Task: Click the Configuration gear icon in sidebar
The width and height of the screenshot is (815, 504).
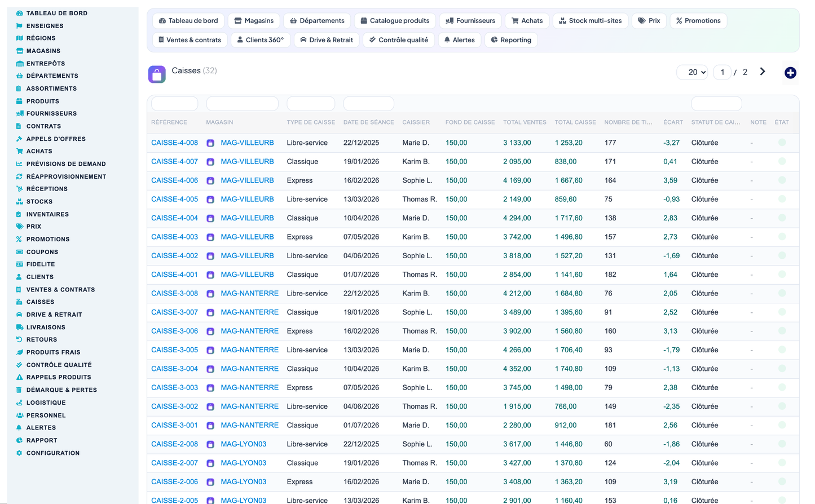Action: click(20, 453)
